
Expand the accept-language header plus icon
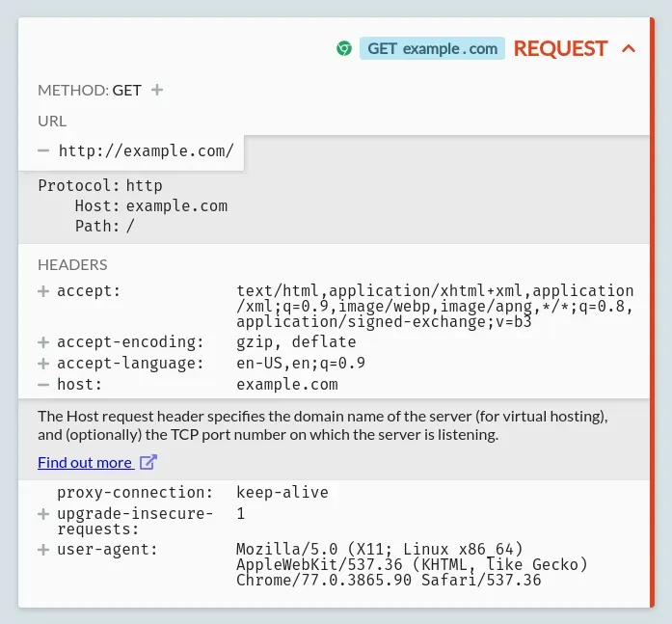(43, 364)
